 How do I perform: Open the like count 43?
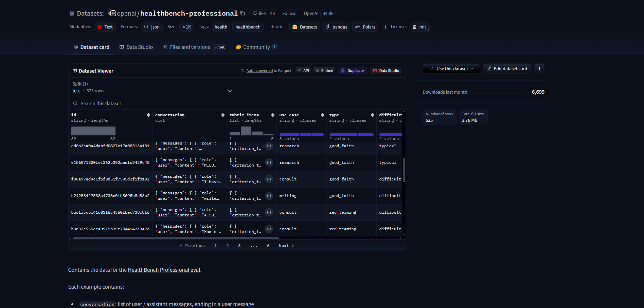(273, 14)
